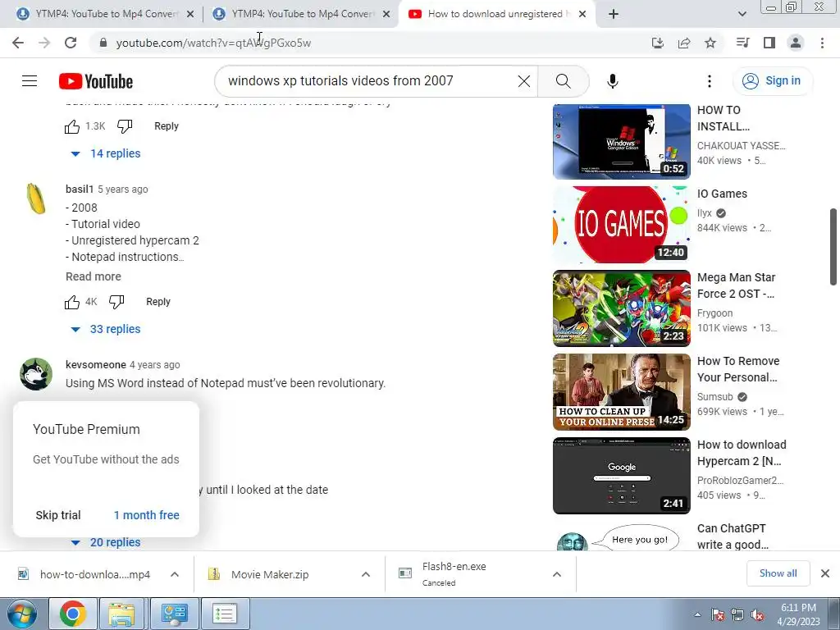Viewport: 840px width, 630px height.
Task: Open How to download Hypercam 2 thumbnail
Action: click(622, 476)
